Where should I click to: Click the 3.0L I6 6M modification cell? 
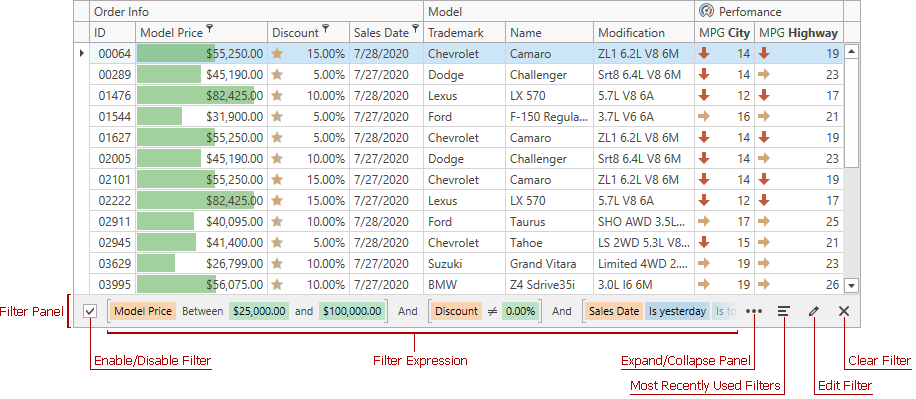tap(644, 285)
